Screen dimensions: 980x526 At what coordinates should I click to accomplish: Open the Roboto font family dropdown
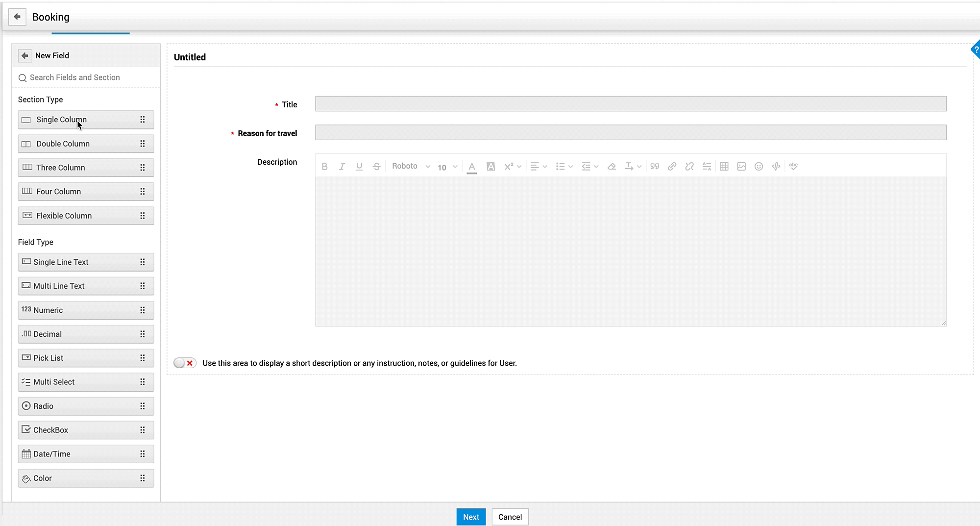pyautogui.click(x=411, y=166)
